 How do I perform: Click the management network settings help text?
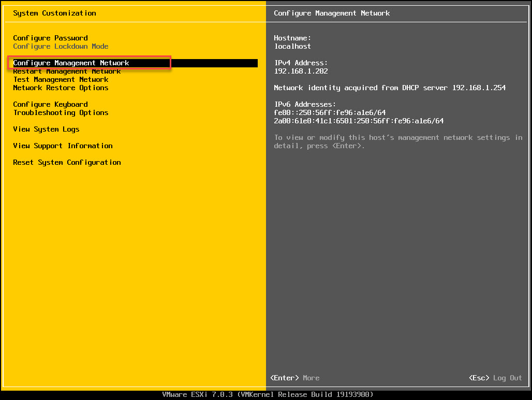pyautogui.click(x=398, y=141)
